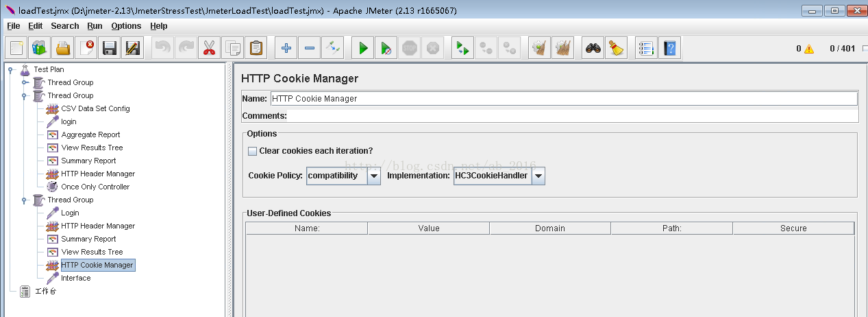This screenshot has width=868, height=317.
Task: Collapse the third Thread Group node
Action: pos(24,200)
